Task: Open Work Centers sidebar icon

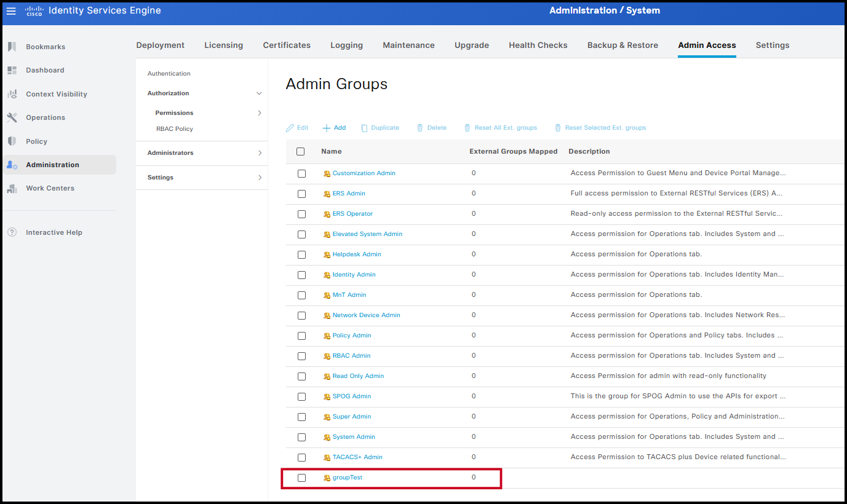Action: [x=12, y=188]
